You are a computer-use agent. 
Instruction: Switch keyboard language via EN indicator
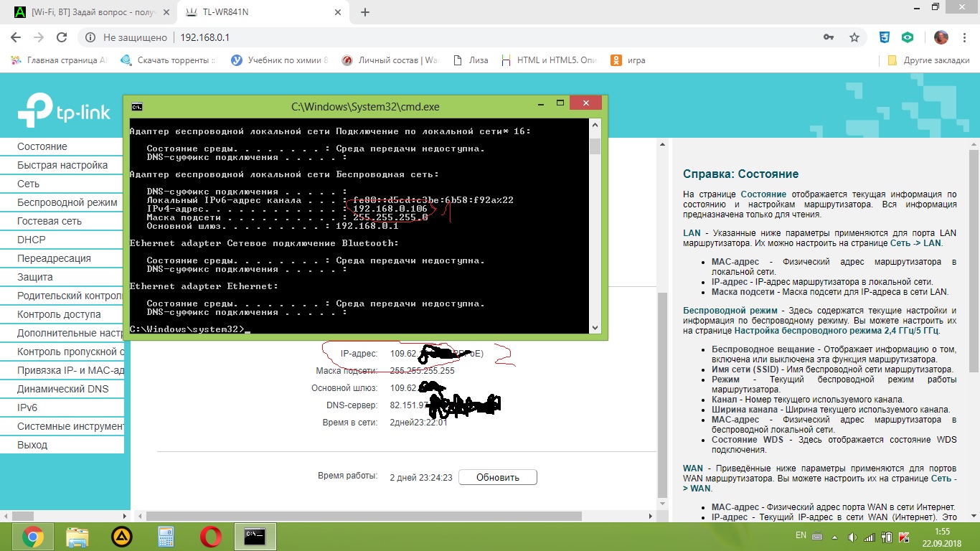pyautogui.click(x=801, y=536)
